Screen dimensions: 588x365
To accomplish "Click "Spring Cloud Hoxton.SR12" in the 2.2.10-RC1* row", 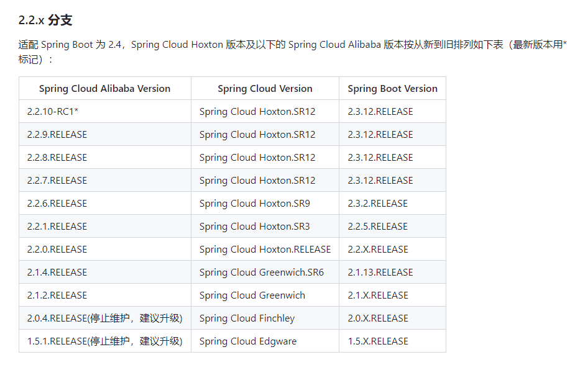I will (265, 112).
